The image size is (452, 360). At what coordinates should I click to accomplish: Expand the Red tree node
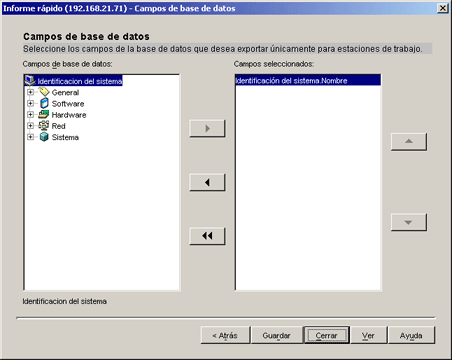pos(30,126)
